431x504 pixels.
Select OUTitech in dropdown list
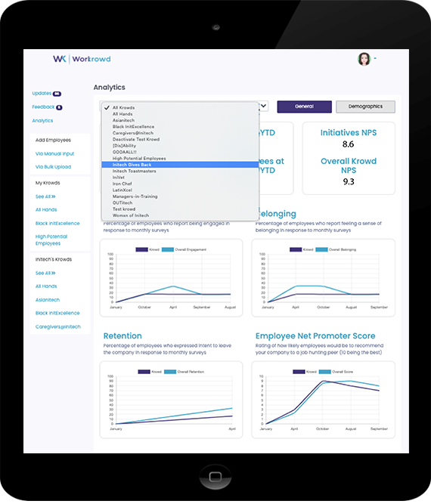click(x=180, y=203)
